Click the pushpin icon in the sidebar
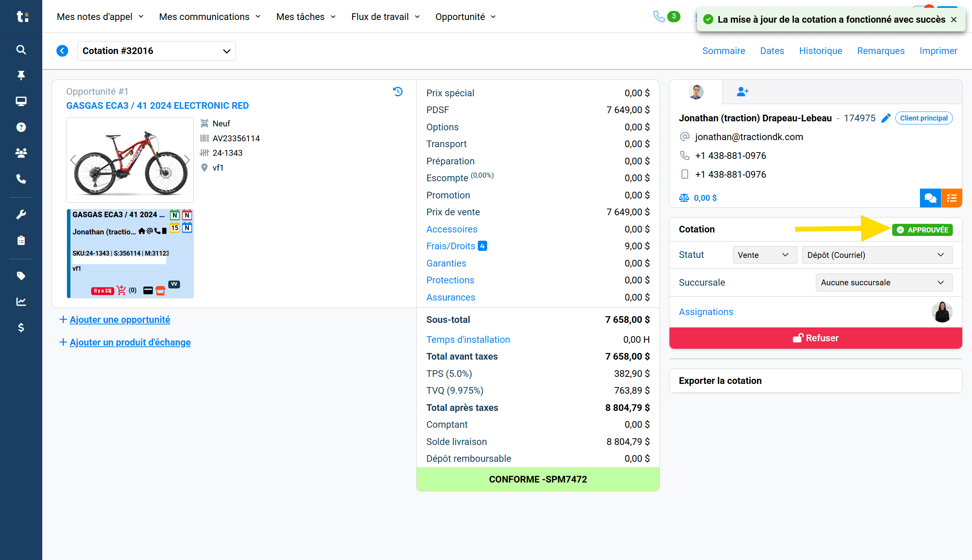 click(21, 75)
